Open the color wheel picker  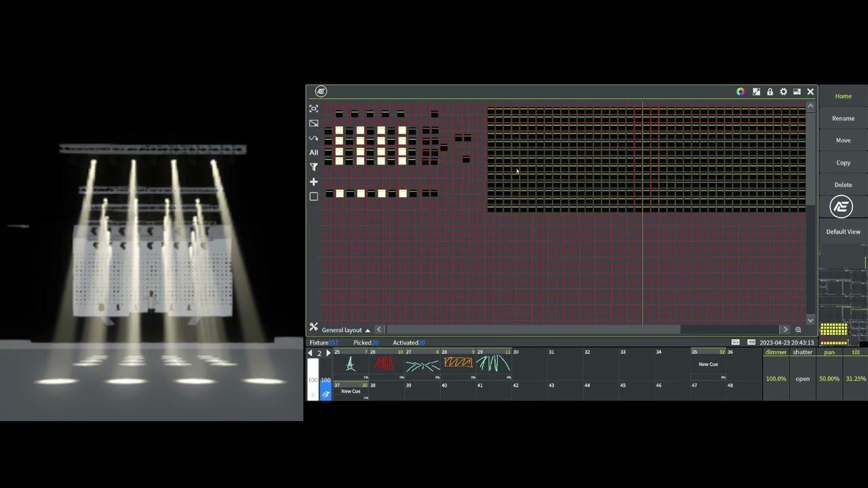[x=741, y=91]
